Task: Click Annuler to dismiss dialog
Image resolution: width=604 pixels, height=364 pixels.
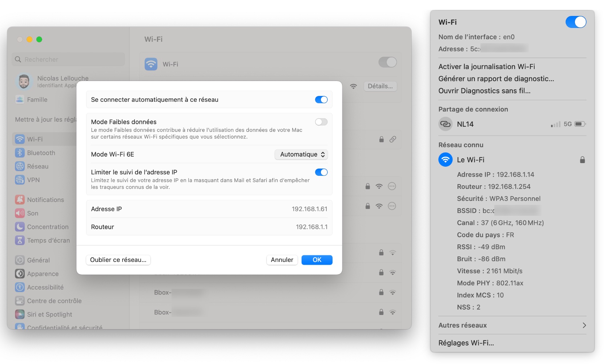Action: (x=282, y=260)
